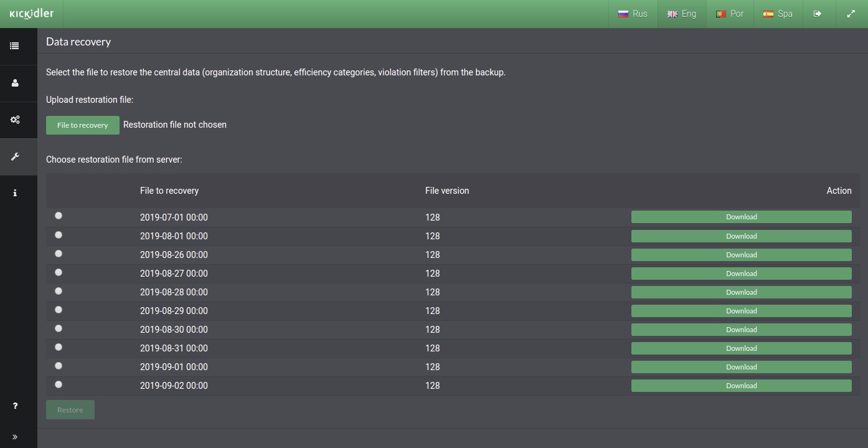The width and height of the screenshot is (868, 448).
Task: Switch language to Por
Action: pos(730,14)
